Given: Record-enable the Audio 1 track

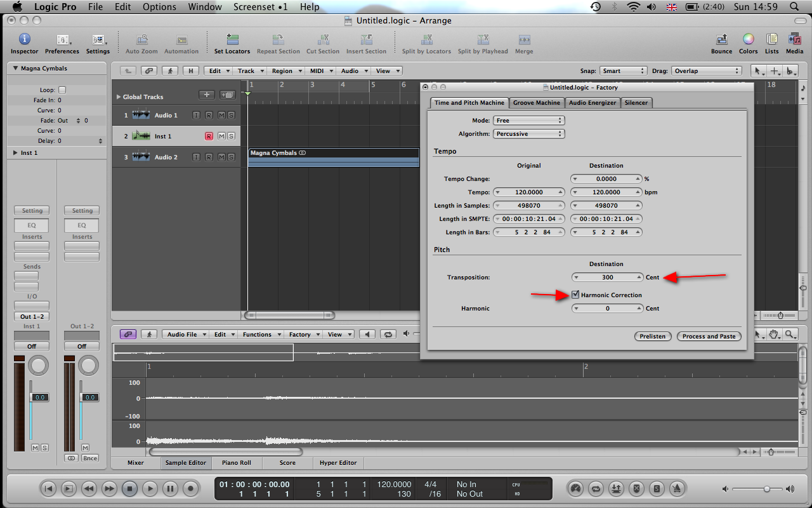Looking at the screenshot, I should point(209,115).
